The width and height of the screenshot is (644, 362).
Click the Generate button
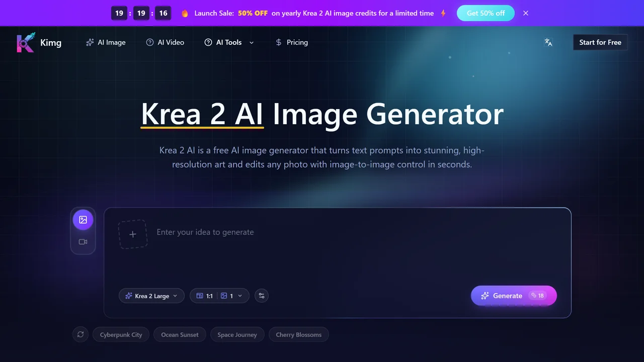[x=514, y=296]
